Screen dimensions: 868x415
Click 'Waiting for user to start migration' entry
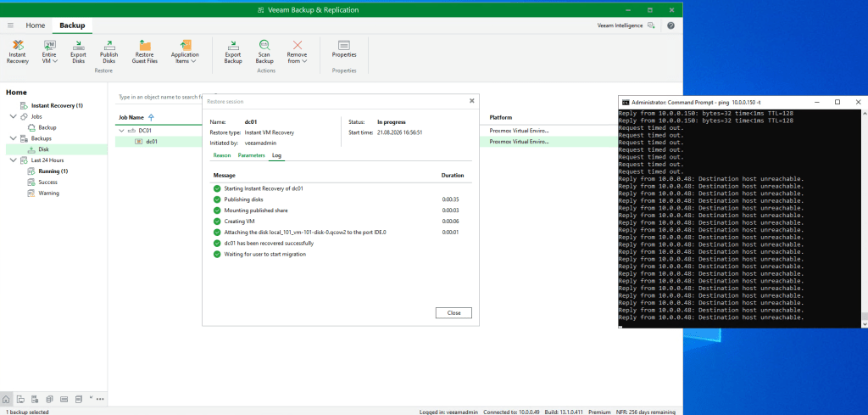[264, 255]
